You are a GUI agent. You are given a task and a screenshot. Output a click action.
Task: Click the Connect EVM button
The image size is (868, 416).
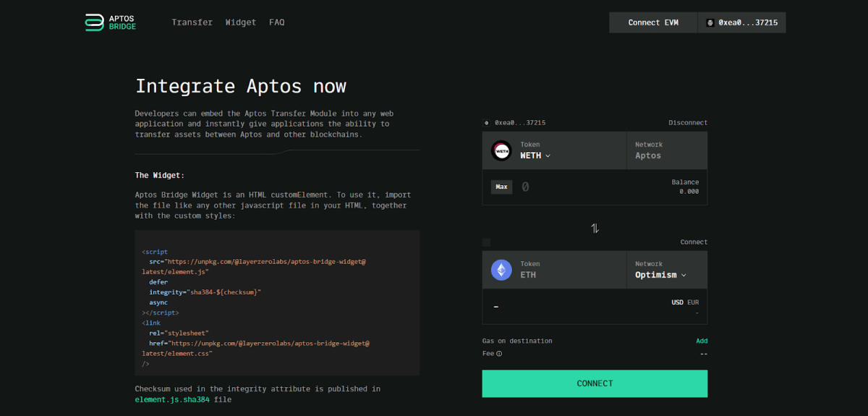click(653, 22)
